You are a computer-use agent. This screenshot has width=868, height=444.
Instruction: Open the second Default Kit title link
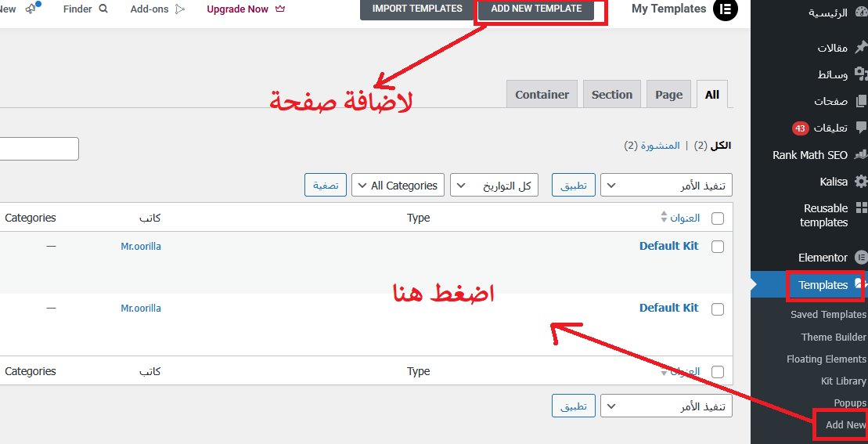click(x=668, y=308)
